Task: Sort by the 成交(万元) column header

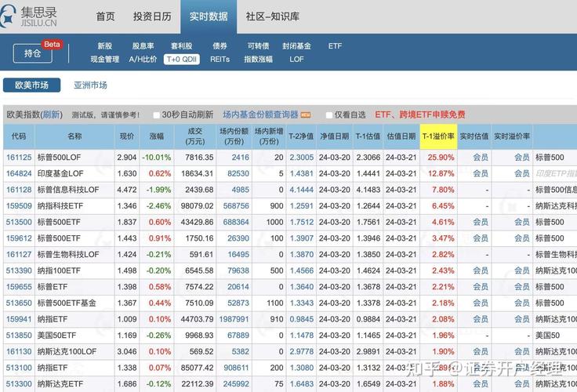Action: point(195,136)
